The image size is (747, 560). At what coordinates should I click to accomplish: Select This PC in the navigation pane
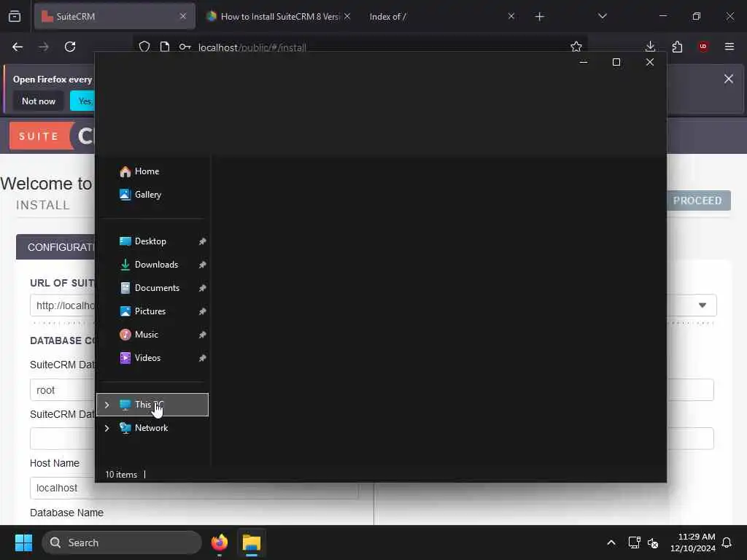click(152, 405)
